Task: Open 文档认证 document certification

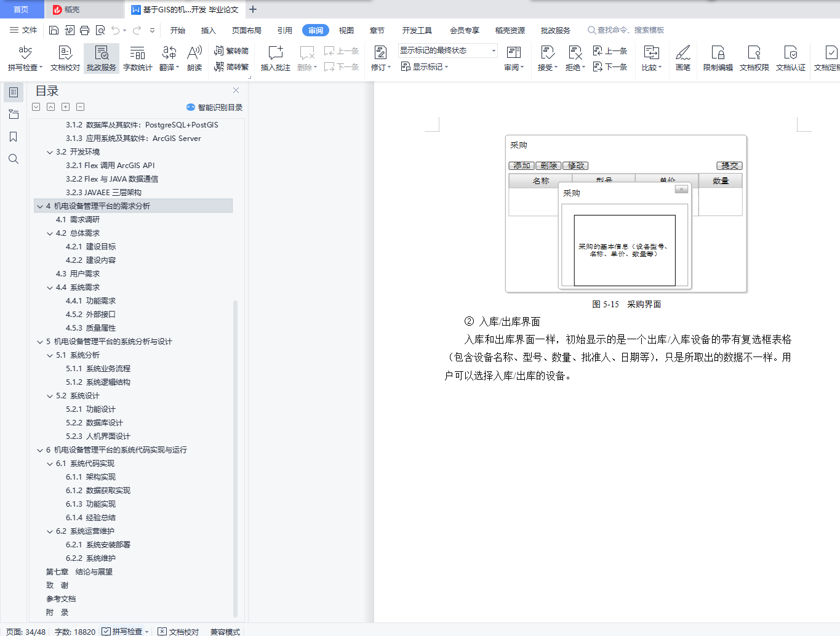Action: click(x=791, y=58)
